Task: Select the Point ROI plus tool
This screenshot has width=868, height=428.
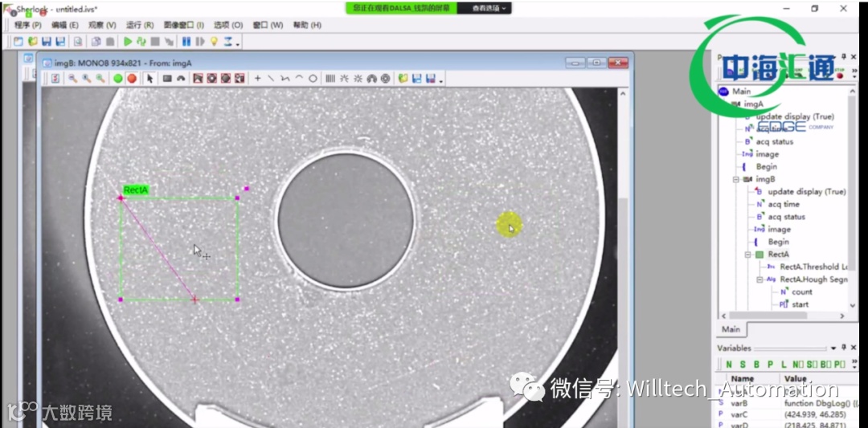Action: pyautogui.click(x=257, y=79)
